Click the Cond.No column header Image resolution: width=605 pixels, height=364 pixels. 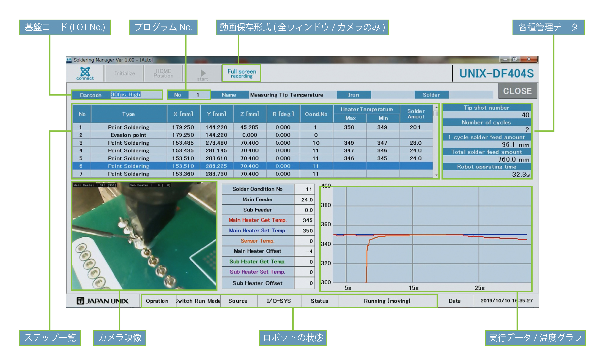[x=316, y=114]
